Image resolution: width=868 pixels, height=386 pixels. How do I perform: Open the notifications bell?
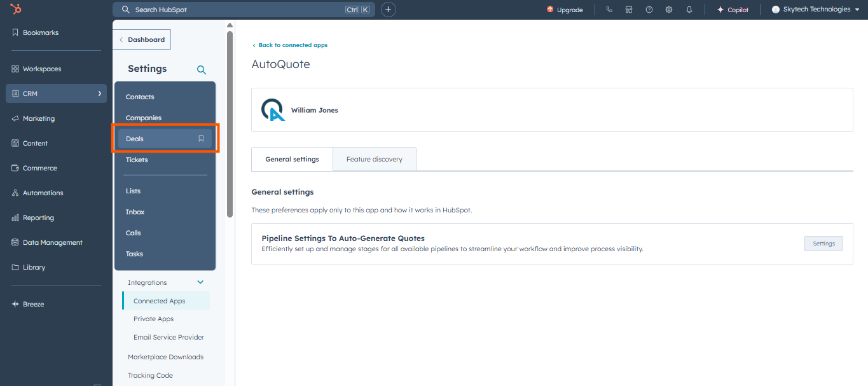pyautogui.click(x=689, y=9)
